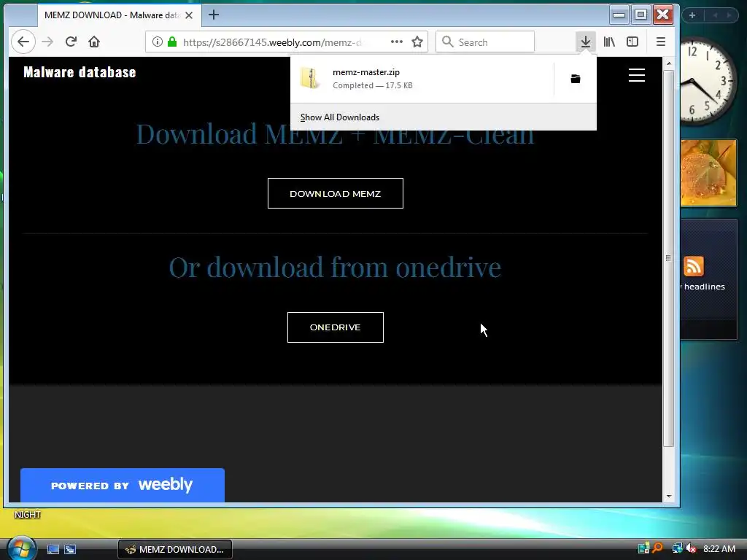Show sidebars toolbar button

coord(632,42)
